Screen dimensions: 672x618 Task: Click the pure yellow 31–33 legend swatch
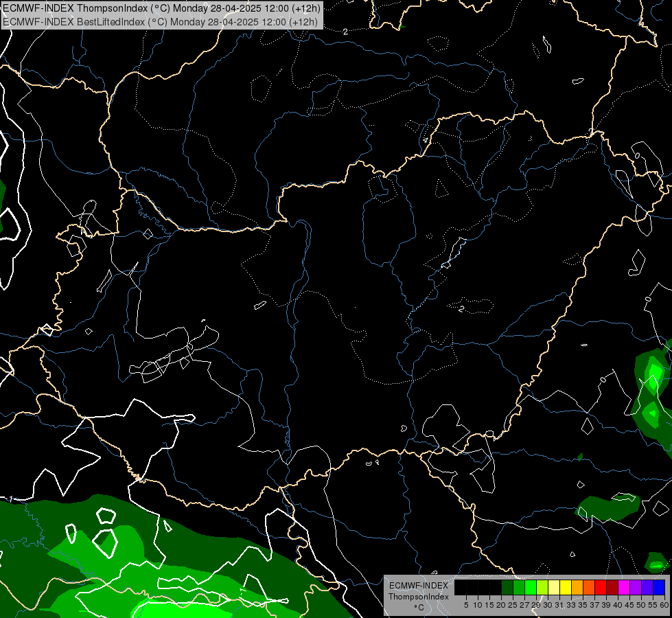pos(566,587)
